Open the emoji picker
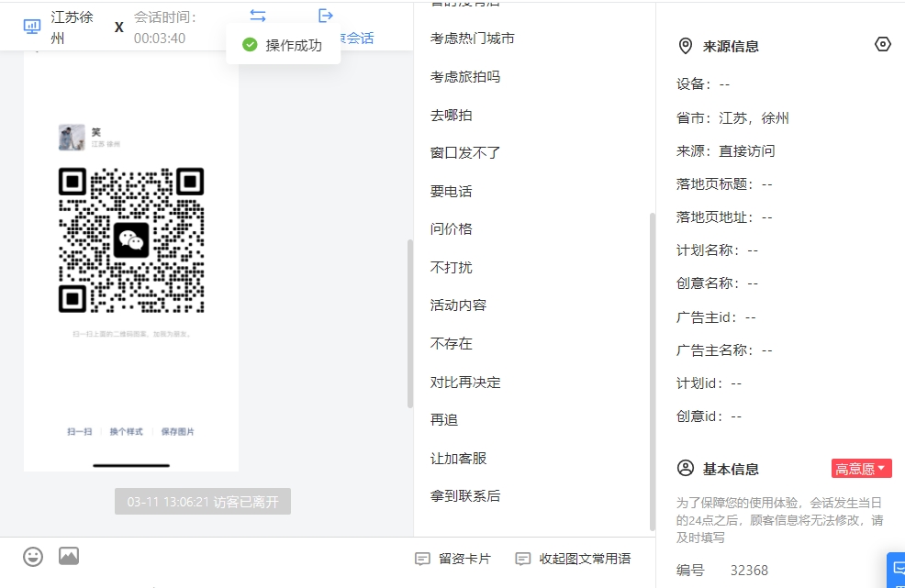Screen dimensions: 905x588 pos(33,557)
